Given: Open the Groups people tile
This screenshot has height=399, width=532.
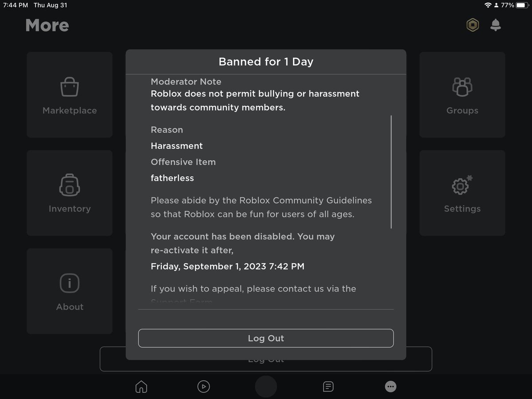Looking at the screenshot, I should 462,95.
